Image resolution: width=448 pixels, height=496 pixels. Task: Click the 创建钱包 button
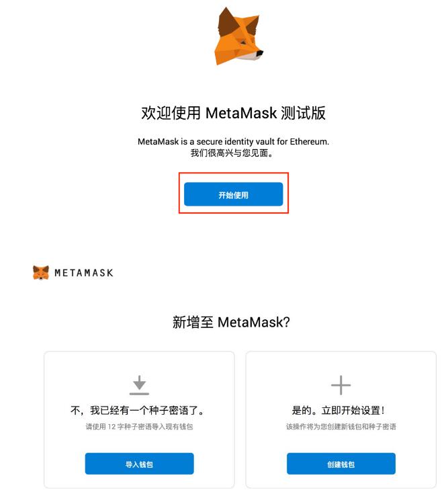[341, 464]
